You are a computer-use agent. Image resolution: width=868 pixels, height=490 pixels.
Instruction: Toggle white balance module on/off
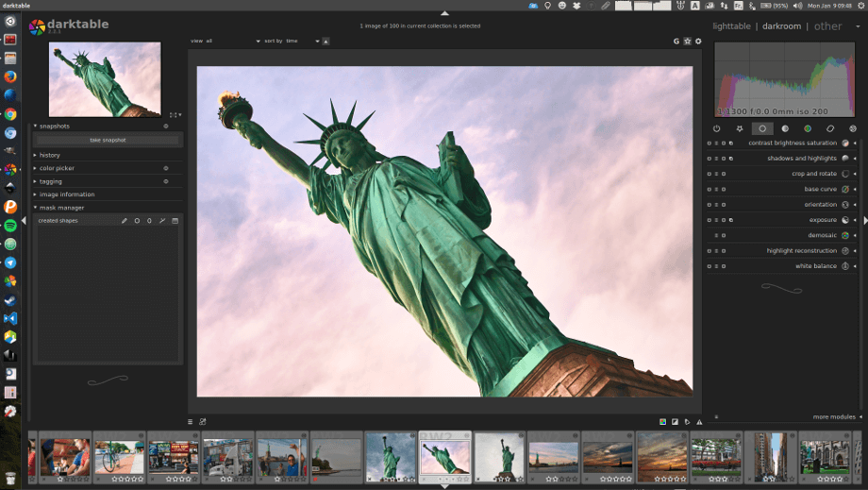tap(709, 266)
